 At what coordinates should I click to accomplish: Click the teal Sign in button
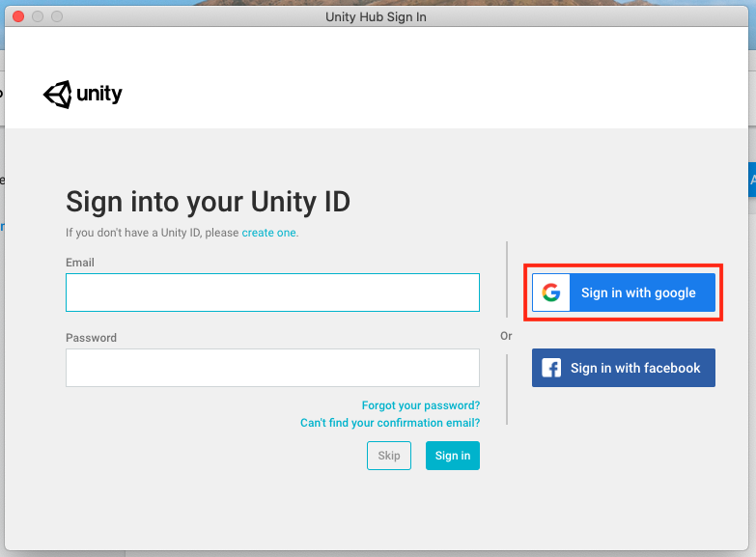453,456
